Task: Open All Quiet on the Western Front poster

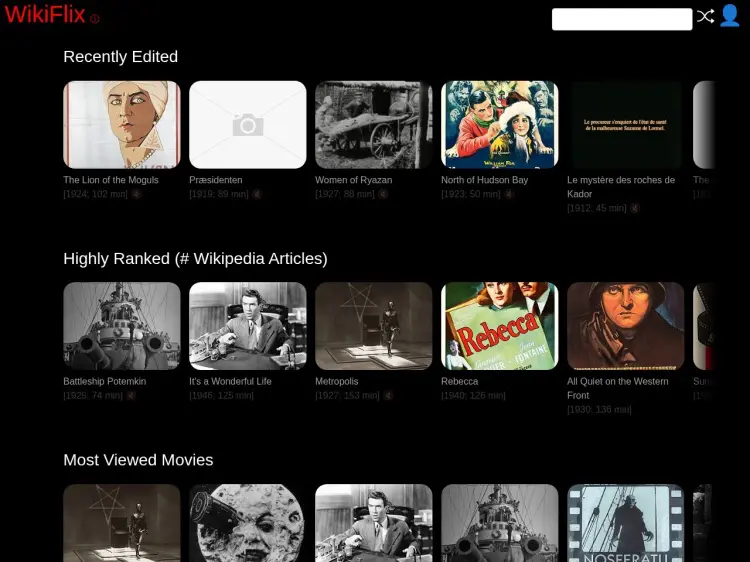Action: coord(626,326)
